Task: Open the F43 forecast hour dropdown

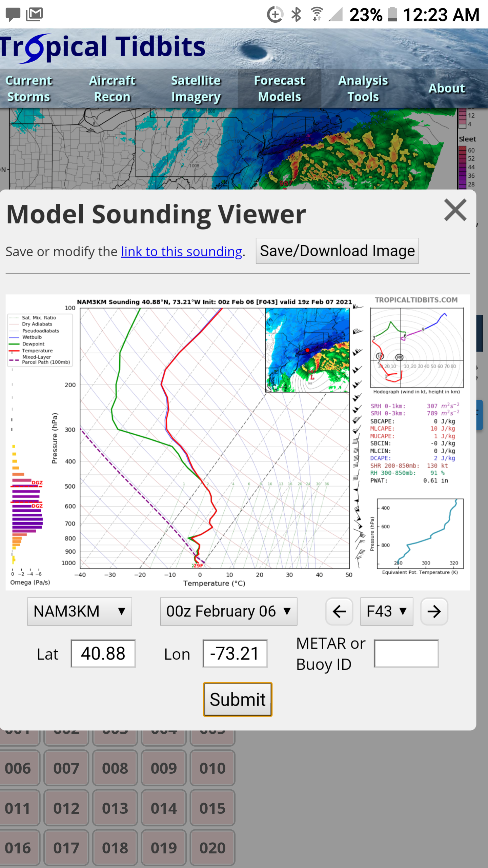Action: click(x=387, y=611)
